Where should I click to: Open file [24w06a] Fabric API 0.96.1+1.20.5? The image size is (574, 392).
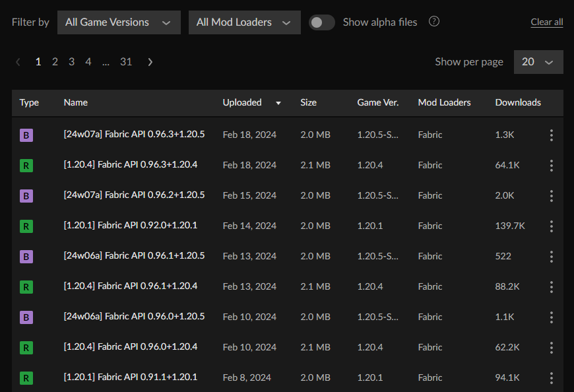point(134,256)
